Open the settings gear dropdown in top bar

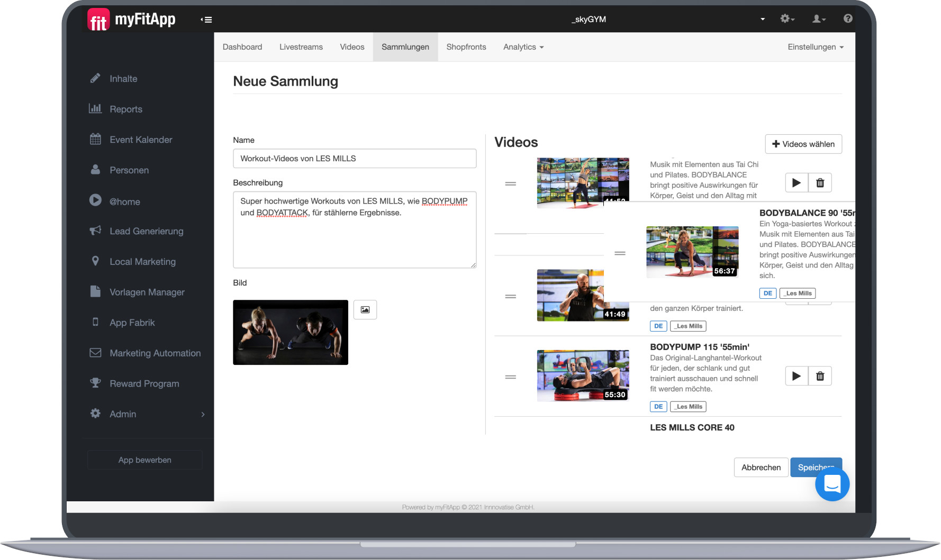787,19
